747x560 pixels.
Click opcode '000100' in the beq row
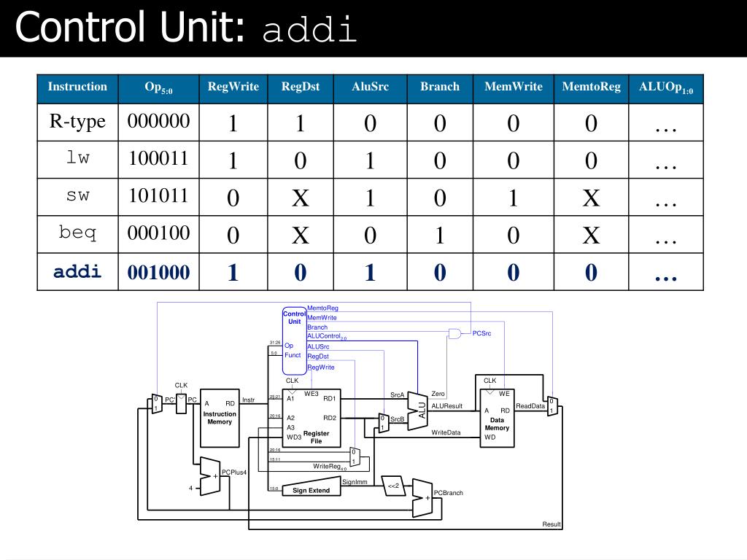(158, 233)
